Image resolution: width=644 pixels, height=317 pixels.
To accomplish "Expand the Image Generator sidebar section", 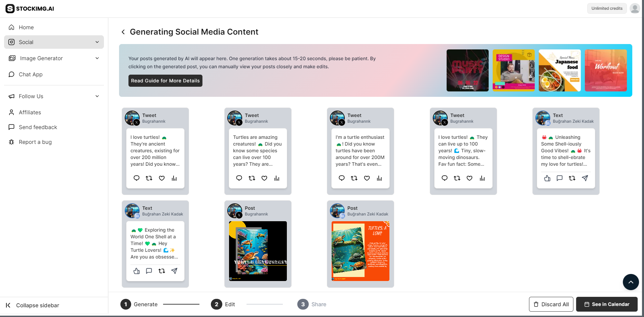I will (x=97, y=58).
